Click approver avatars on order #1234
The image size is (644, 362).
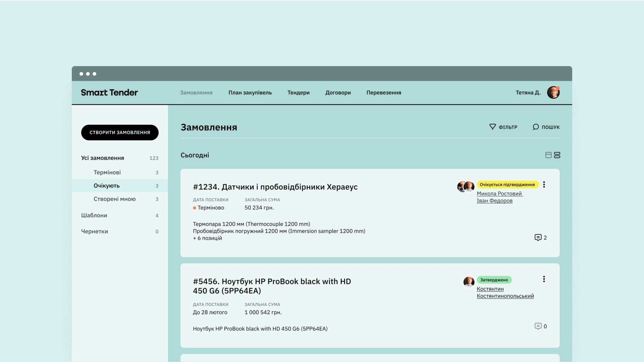466,187
